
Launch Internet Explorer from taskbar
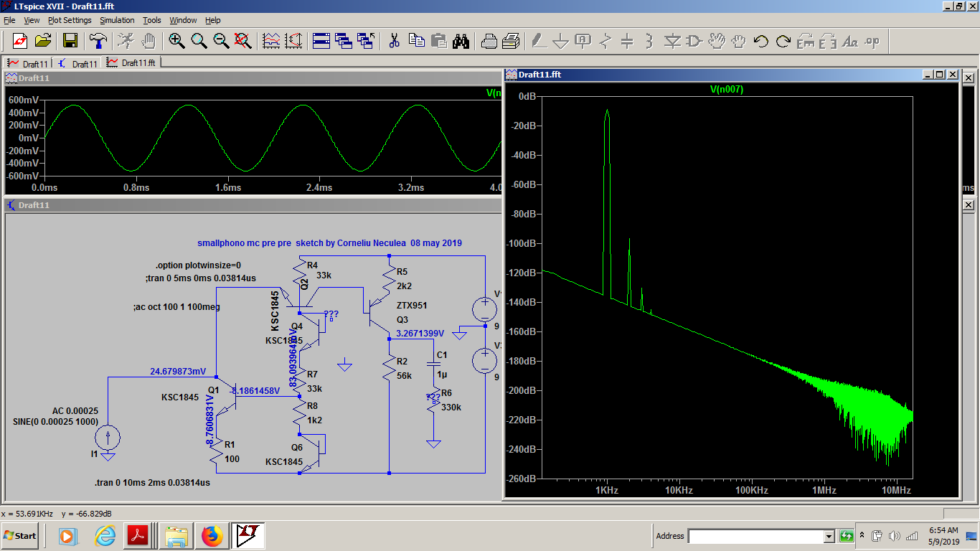[x=105, y=536]
